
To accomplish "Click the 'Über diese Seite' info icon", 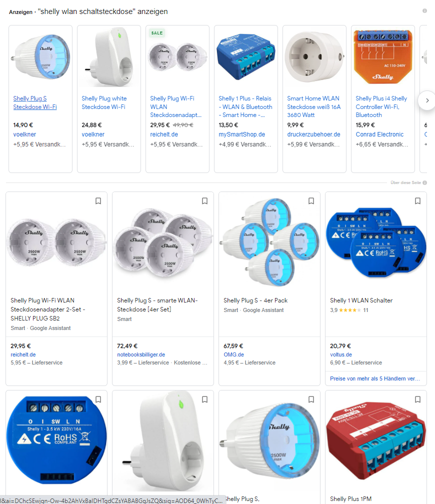I will click(x=424, y=182).
